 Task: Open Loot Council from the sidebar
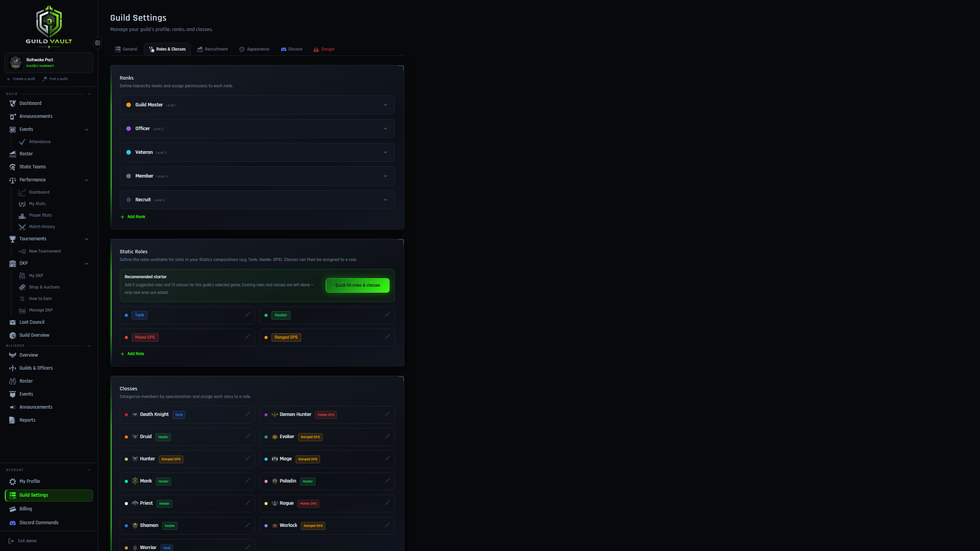49,322
